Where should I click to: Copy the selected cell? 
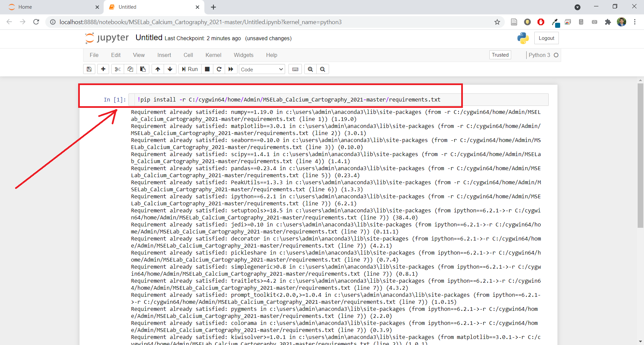(130, 69)
